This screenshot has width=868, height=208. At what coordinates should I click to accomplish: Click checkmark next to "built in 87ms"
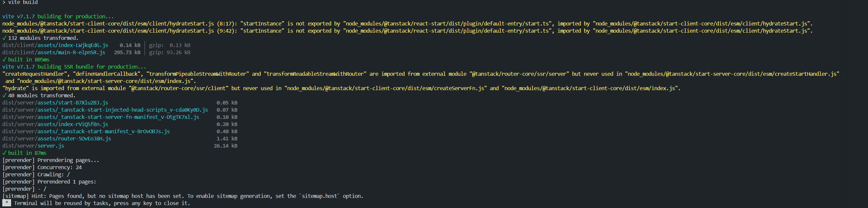click(x=4, y=153)
